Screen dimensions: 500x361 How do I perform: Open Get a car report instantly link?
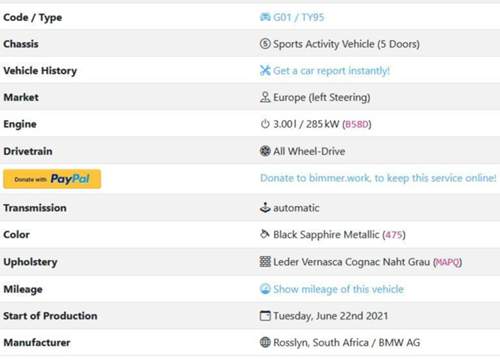pyautogui.click(x=331, y=71)
